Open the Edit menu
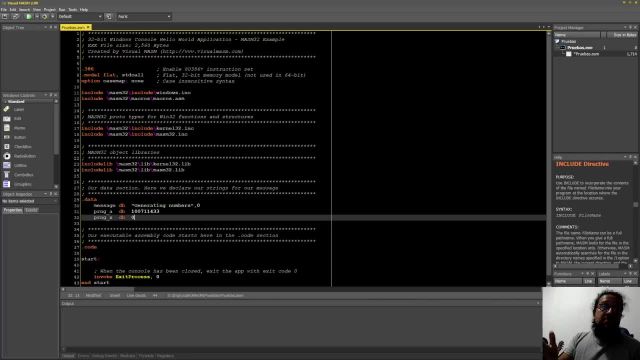The image size is (640, 360). click(x=13, y=9)
